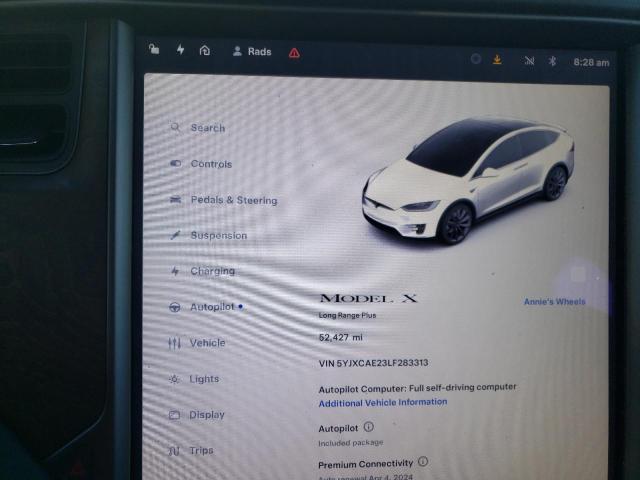Screen dimensions: 640x480
Task: Tap the wrench icon beside Suspension
Action: coord(176,235)
